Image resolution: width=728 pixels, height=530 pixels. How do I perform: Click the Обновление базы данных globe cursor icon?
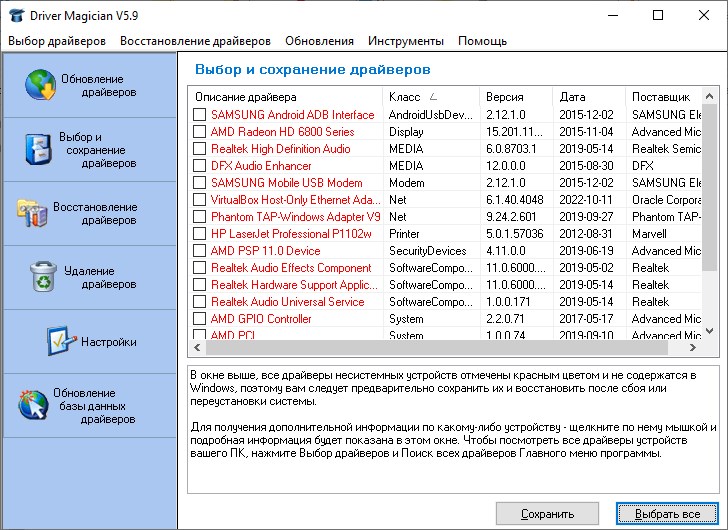(x=33, y=405)
